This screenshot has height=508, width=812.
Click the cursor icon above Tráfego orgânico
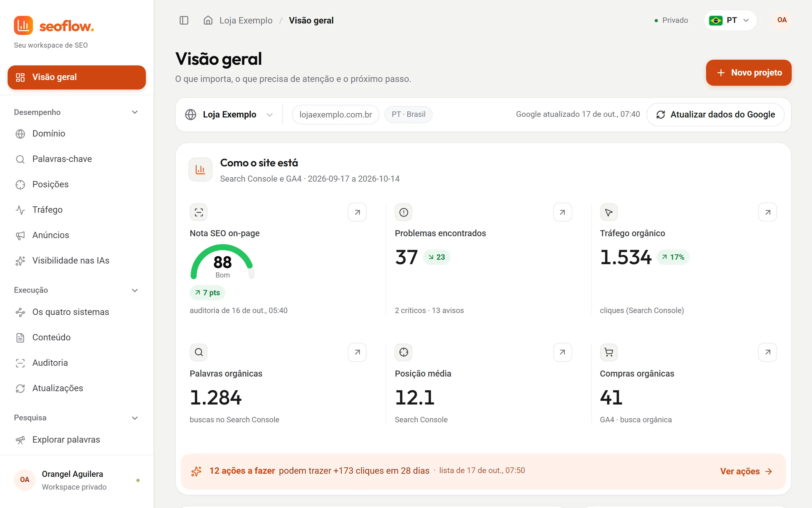pyautogui.click(x=609, y=212)
